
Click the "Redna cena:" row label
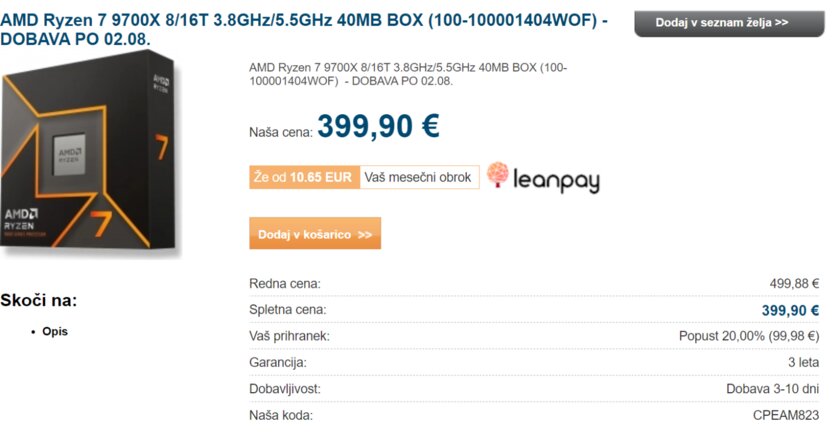(x=285, y=284)
